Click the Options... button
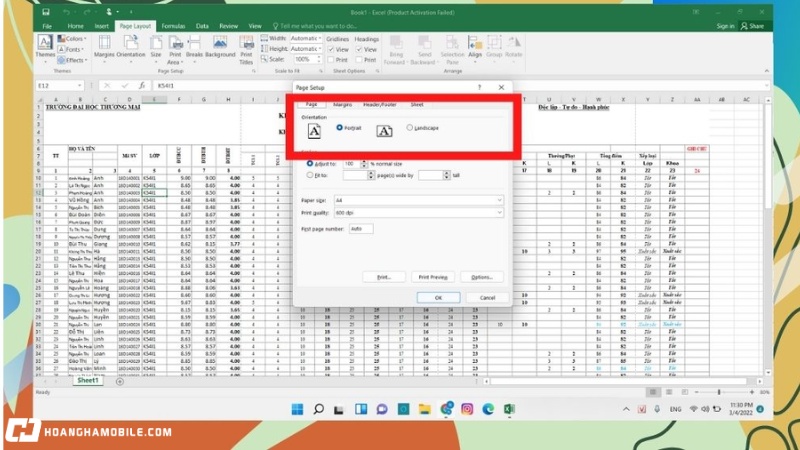 [x=482, y=277]
